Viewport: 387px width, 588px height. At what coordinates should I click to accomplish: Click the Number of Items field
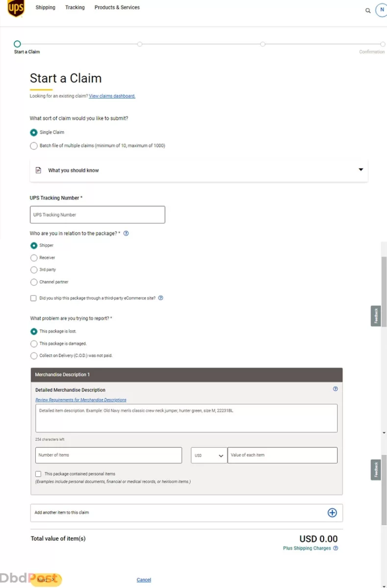108,455
